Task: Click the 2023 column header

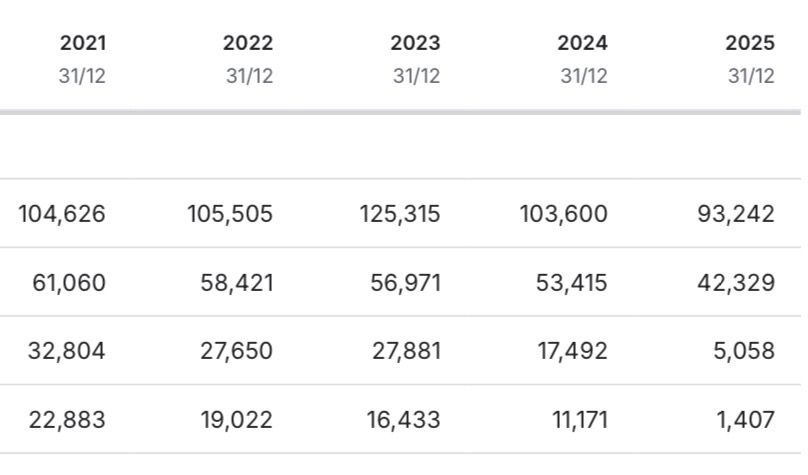Action: (x=415, y=44)
